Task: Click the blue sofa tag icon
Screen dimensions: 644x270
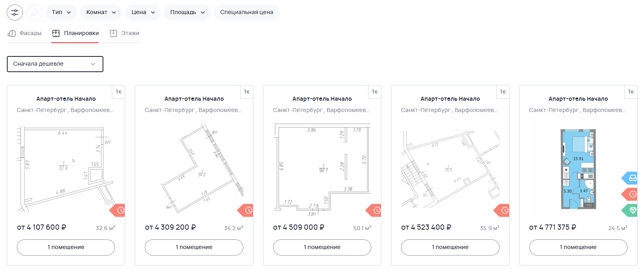Action: pos(632,178)
